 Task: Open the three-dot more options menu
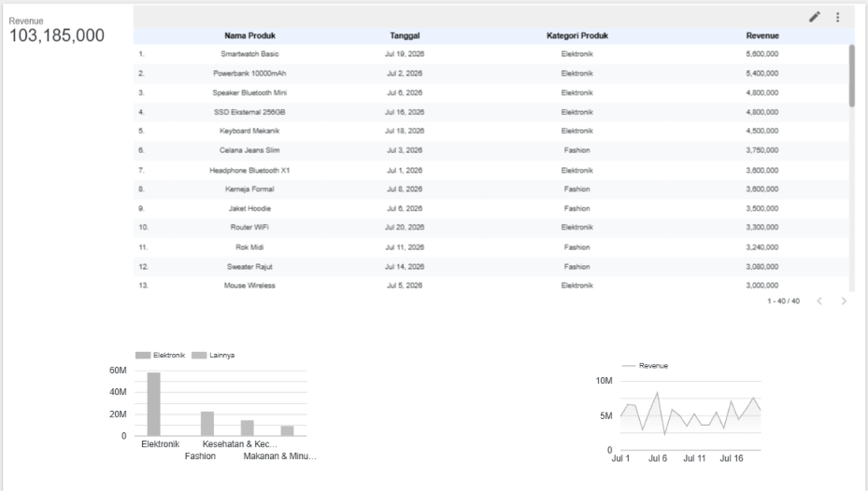tap(837, 17)
